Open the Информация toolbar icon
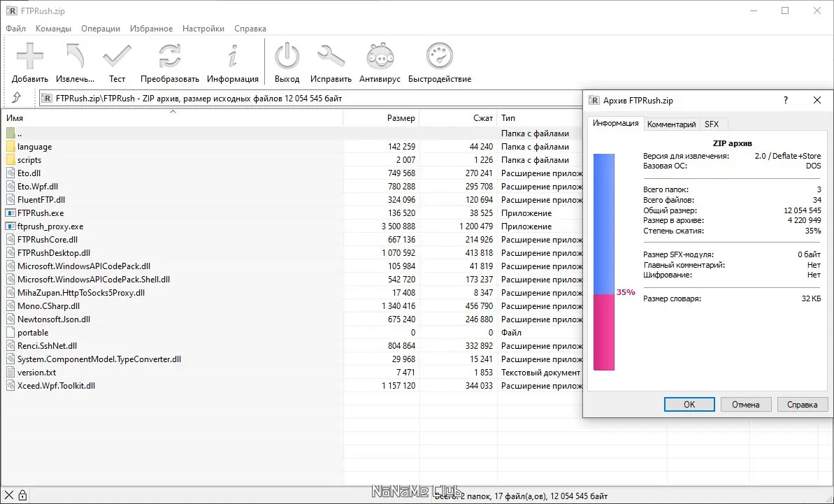Image resolution: width=834 pixels, height=504 pixels. tap(232, 56)
